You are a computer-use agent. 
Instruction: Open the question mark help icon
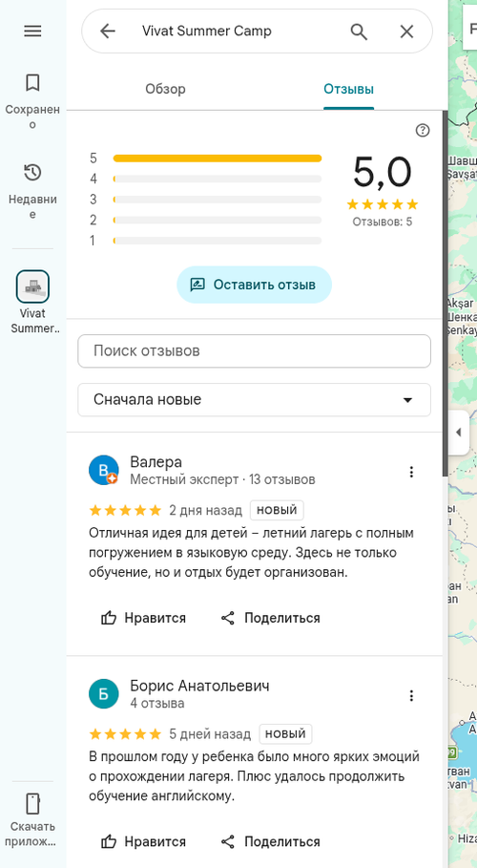pos(423,130)
